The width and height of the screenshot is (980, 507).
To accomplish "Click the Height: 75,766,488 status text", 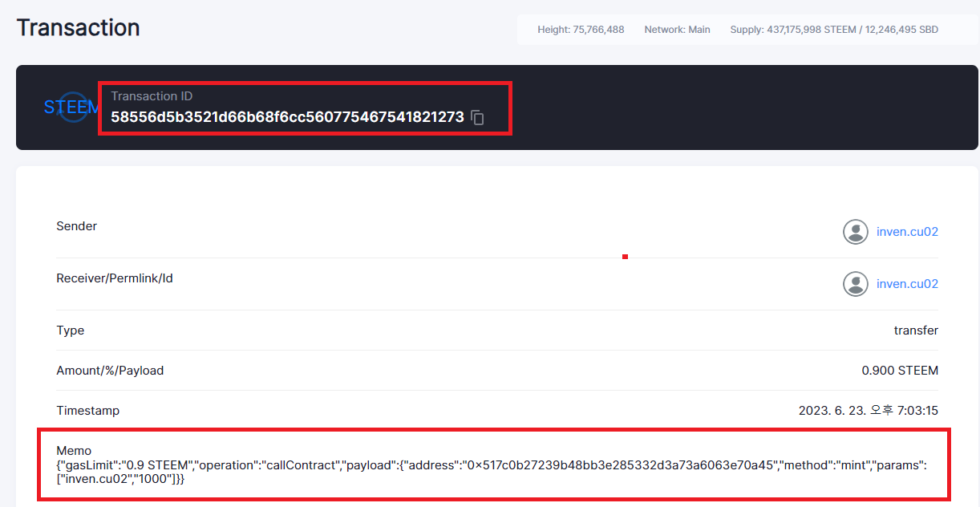I will [581, 30].
